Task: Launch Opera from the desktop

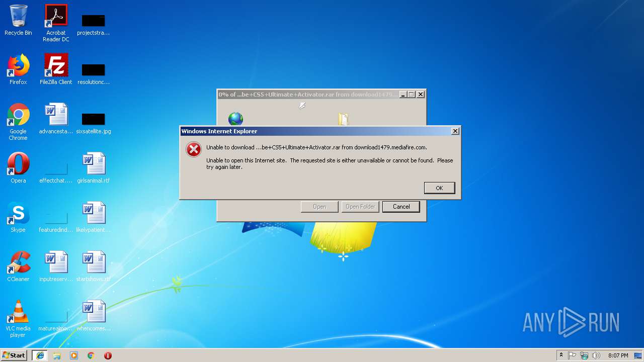Action: pyautogui.click(x=18, y=168)
